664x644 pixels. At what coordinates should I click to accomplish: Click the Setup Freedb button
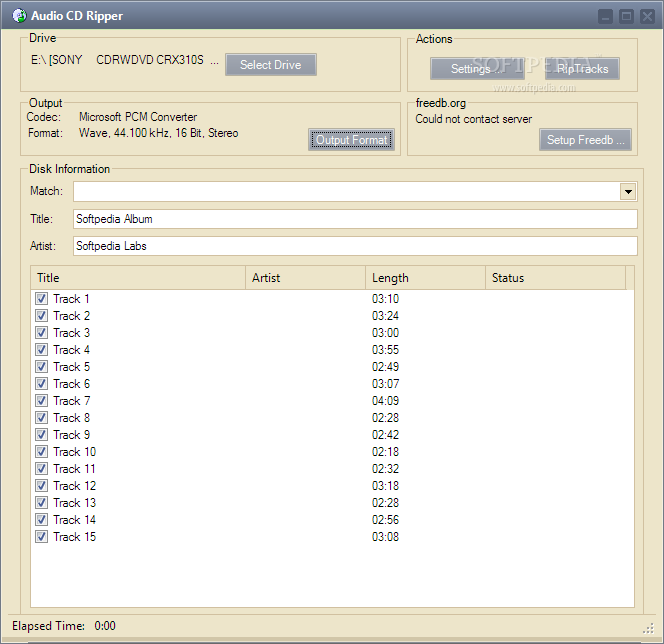pos(585,140)
